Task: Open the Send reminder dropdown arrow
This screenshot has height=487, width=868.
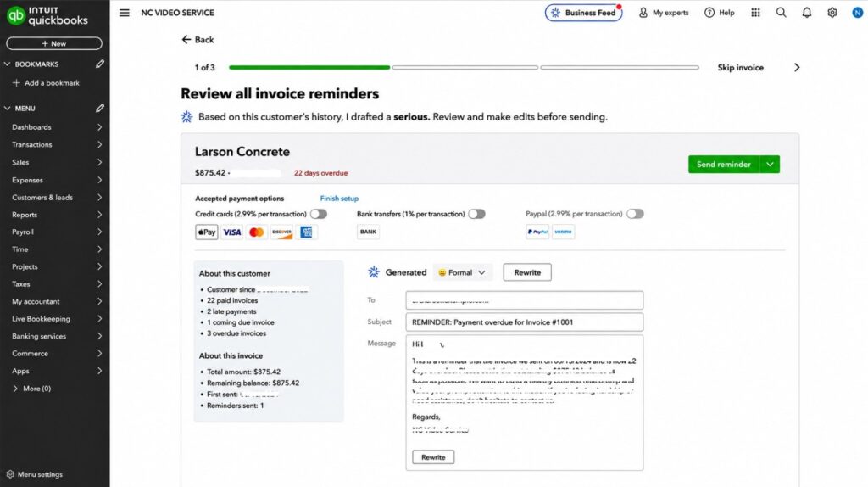Action: click(770, 164)
